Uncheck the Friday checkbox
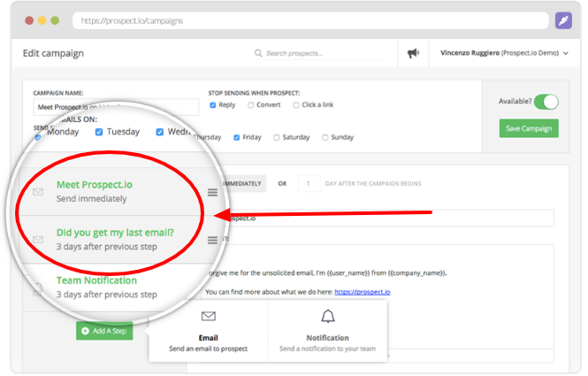The width and height of the screenshot is (588, 376). pyautogui.click(x=237, y=138)
